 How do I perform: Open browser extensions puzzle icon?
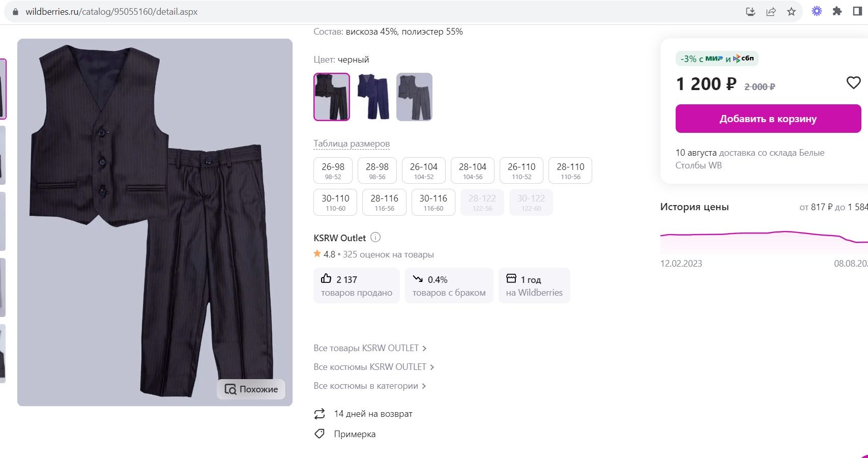click(x=837, y=11)
